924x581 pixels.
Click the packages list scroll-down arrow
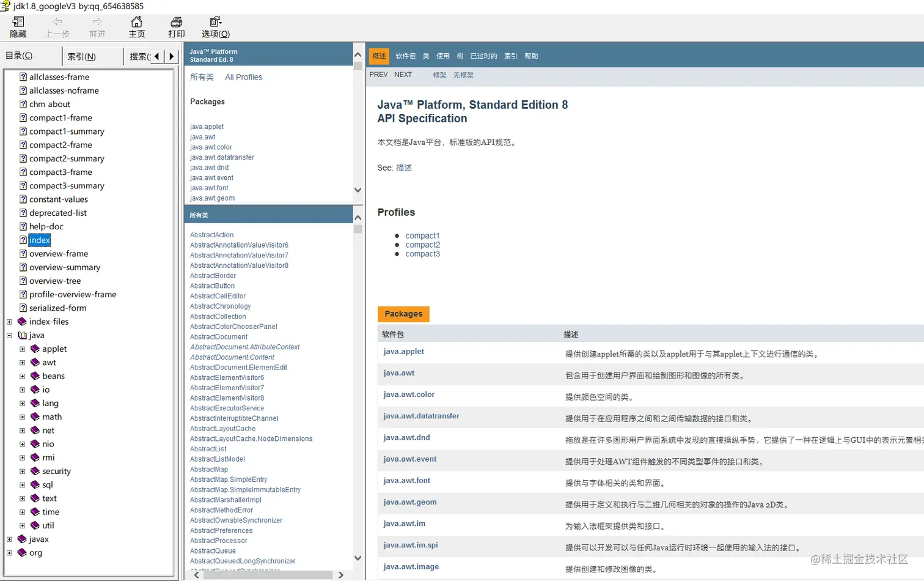coord(358,190)
